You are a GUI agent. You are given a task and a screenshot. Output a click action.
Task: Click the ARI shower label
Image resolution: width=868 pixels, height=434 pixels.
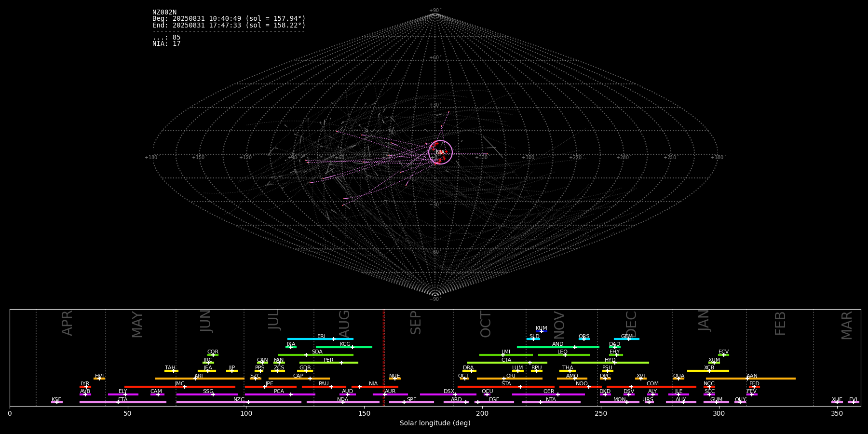coord(199,376)
